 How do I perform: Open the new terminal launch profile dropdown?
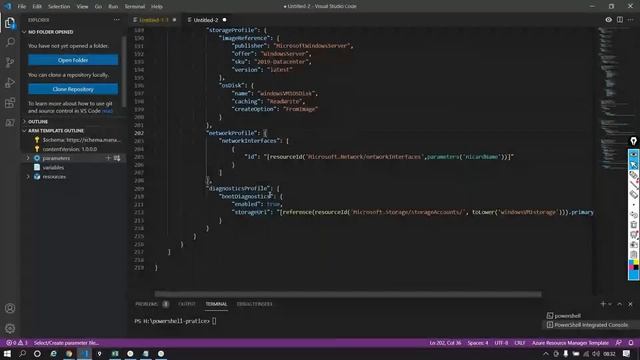[610, 304]
